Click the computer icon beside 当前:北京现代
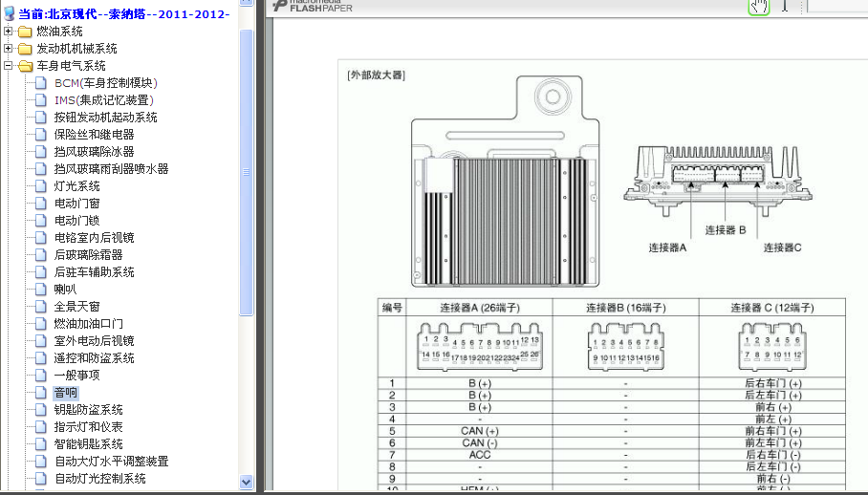868x495 pixels. [10, 13]
